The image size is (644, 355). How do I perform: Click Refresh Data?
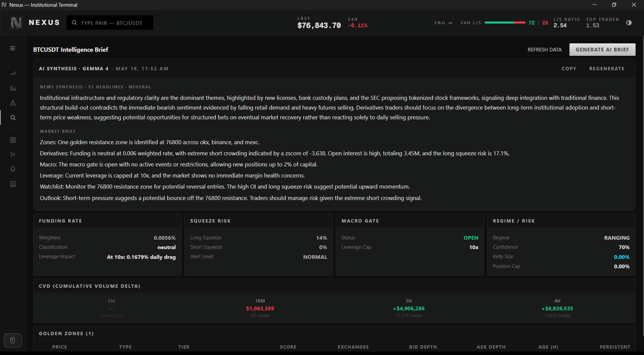click(544, 50)
